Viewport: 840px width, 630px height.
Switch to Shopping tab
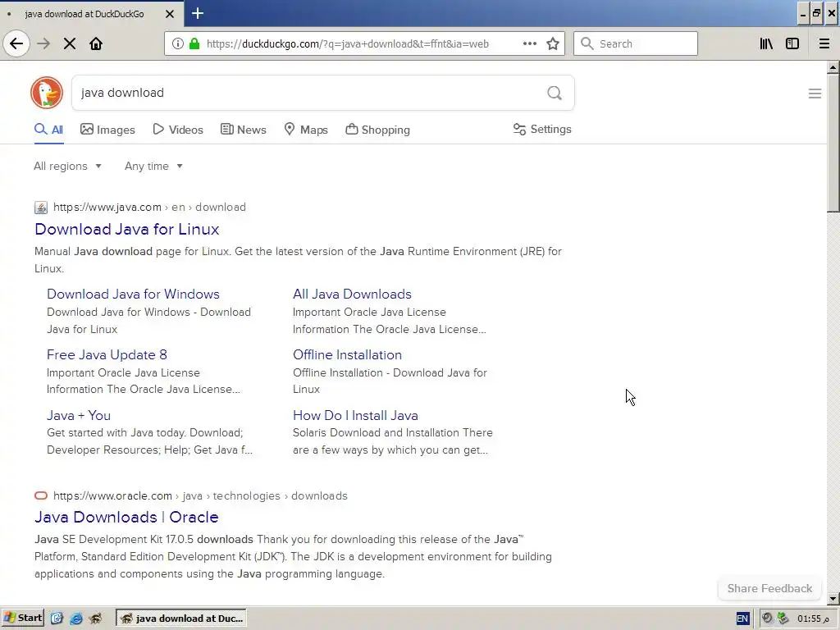377,130
